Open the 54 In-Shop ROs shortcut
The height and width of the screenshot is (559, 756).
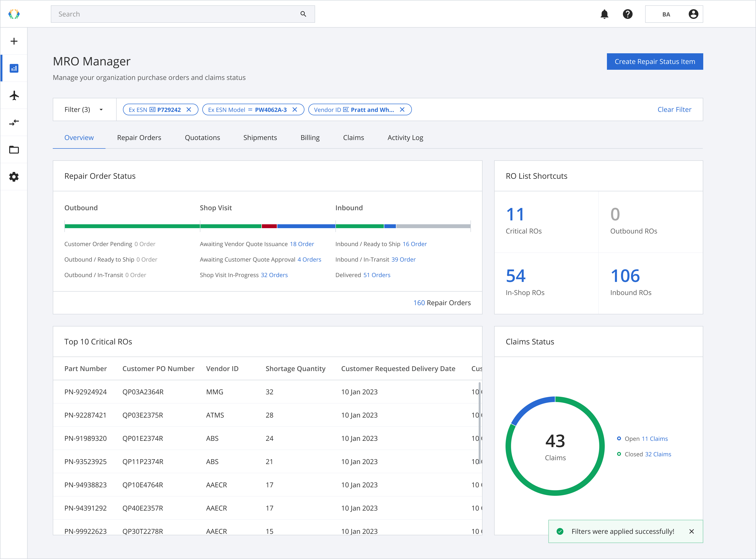(546, 283)
